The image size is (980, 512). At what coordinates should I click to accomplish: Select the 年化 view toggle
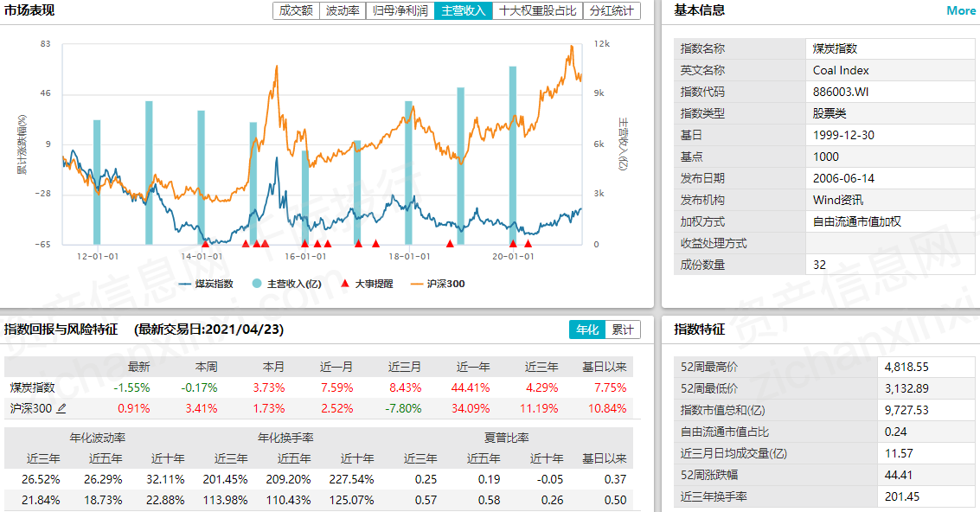click(x=588, y=330)
